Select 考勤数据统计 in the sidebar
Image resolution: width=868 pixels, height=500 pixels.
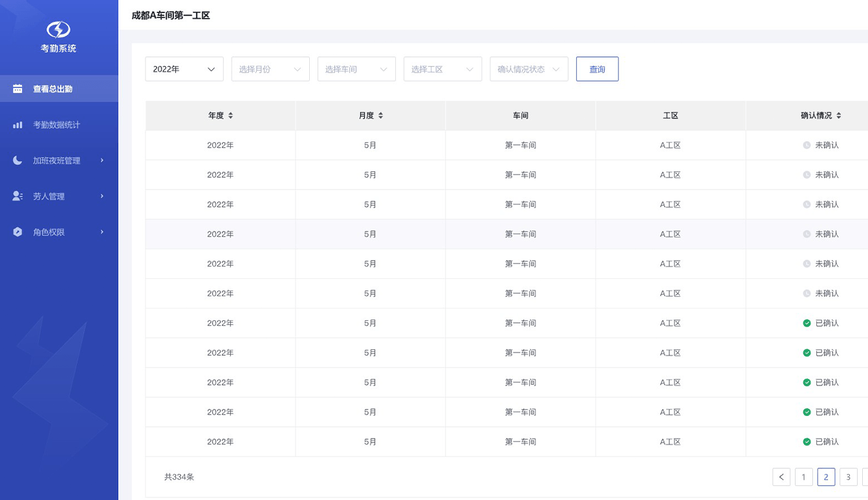coord(57,125)
